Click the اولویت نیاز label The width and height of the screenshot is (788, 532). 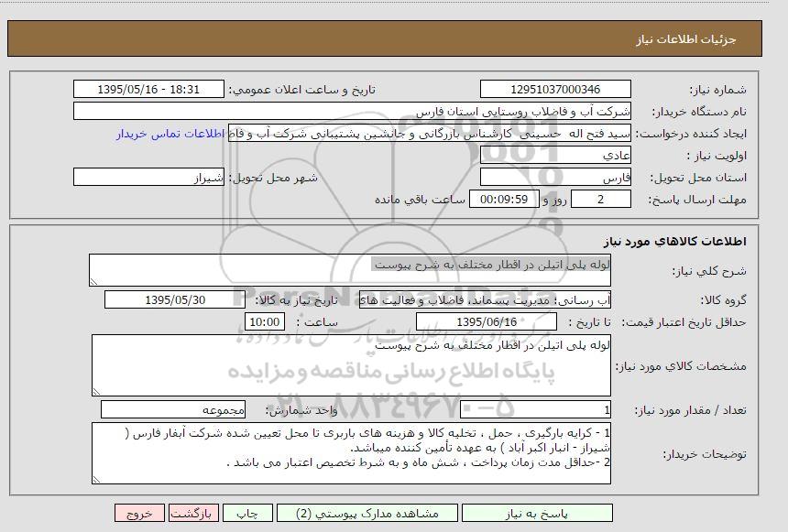pyautogui.click(x=717, y=156)
